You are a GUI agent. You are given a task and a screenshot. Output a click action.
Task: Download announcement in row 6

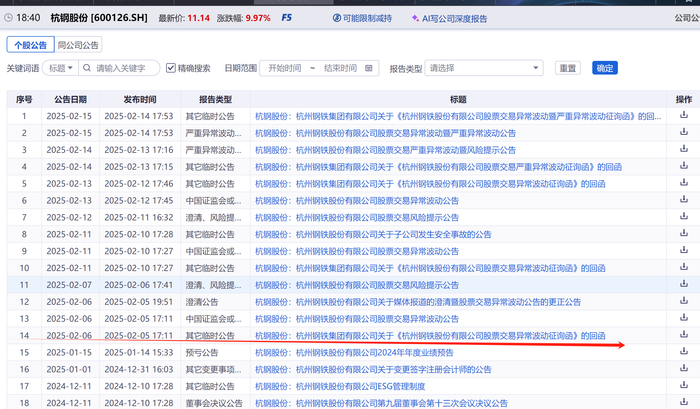point(683,200)
